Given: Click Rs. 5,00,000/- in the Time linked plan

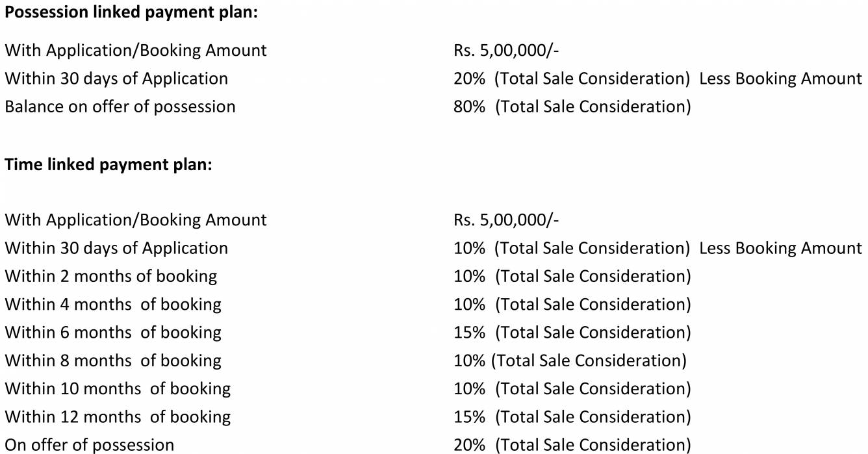Looking at the screenshot, I should tap(506, 220).
